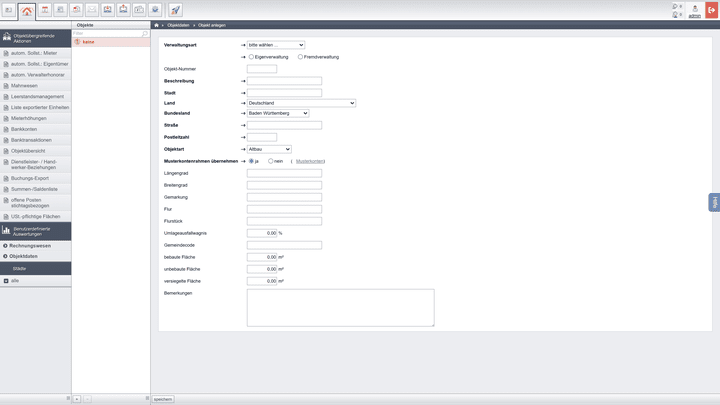Open the Verwaltungsart dropdown
The height and width of the screenshot is (405, 720).
coord(275,45)
